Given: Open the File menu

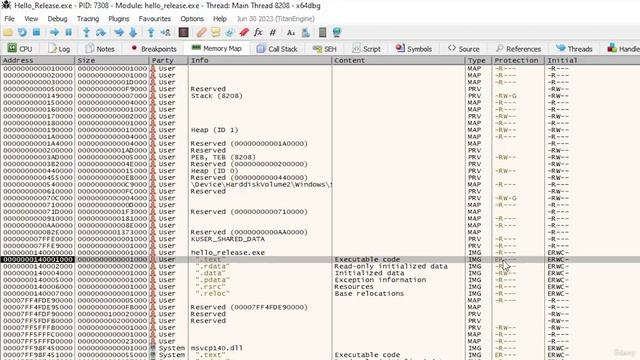Looking at the screenshot, I should 9,19.
